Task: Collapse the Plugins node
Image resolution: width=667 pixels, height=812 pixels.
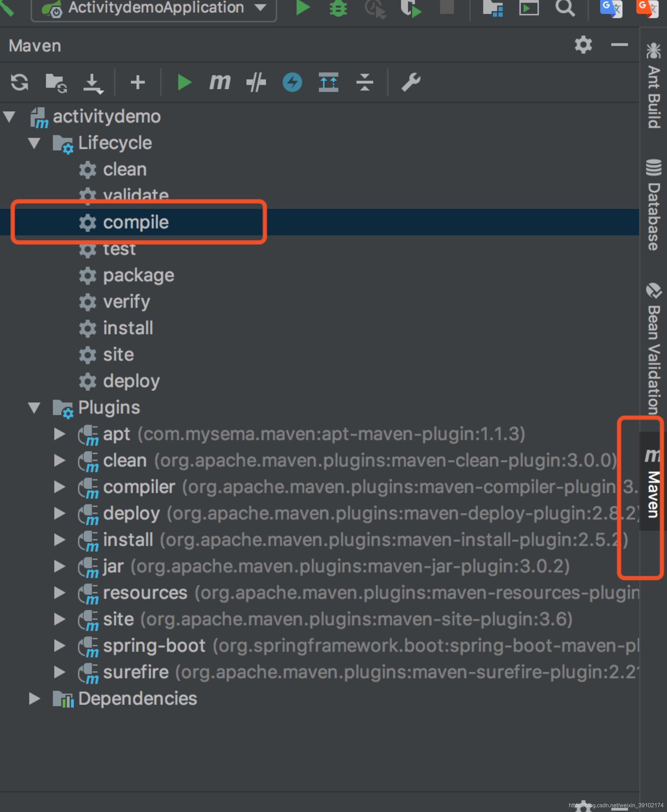Action: click(34, 407)
